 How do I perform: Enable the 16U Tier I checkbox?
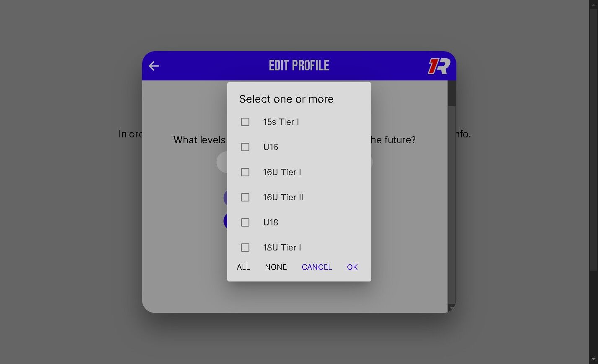[245, 172]
